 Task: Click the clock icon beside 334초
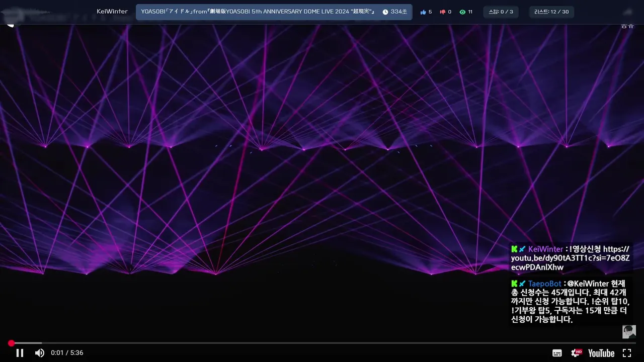tap(385, 12)
